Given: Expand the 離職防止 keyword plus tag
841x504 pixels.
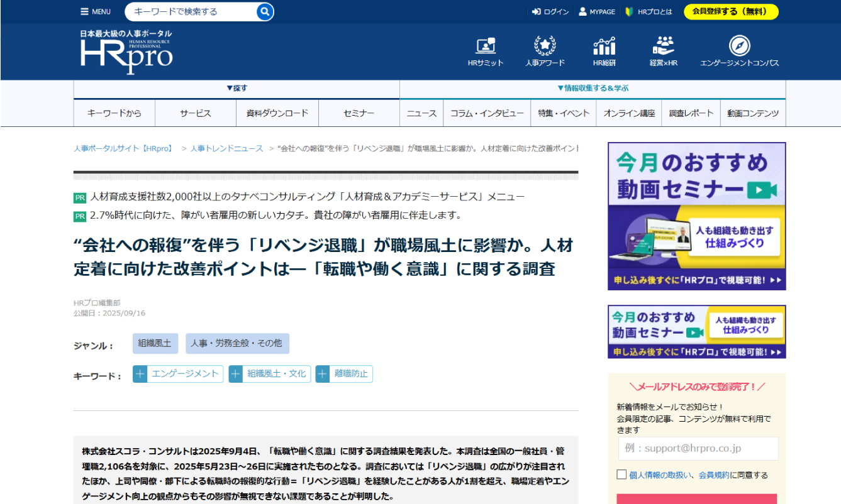Looking at the screenshot, I should coord(323,374).
